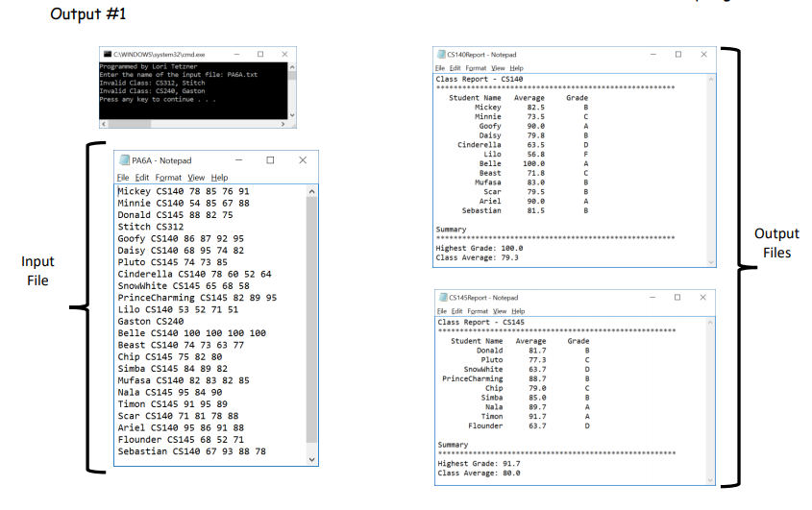Viewport: 812px width, 510px height.
Task: Maximize the CS140Report Notepad window
Action: [x=678, y=54]
